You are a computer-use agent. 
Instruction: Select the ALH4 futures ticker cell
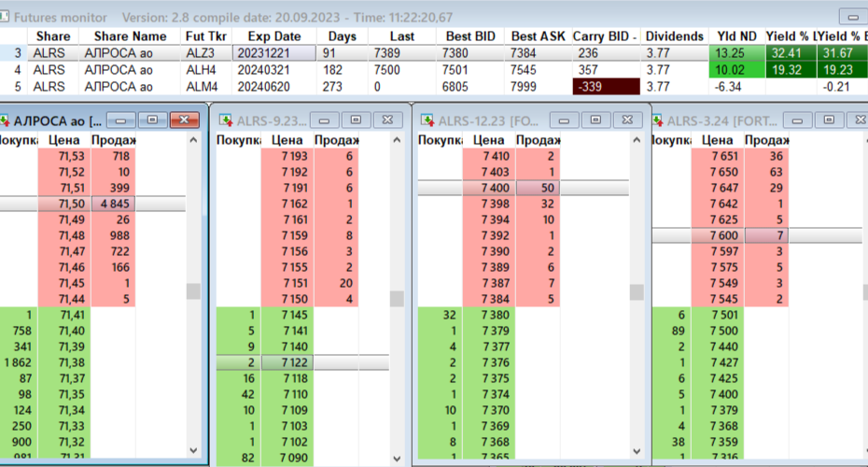coord(206,70)
